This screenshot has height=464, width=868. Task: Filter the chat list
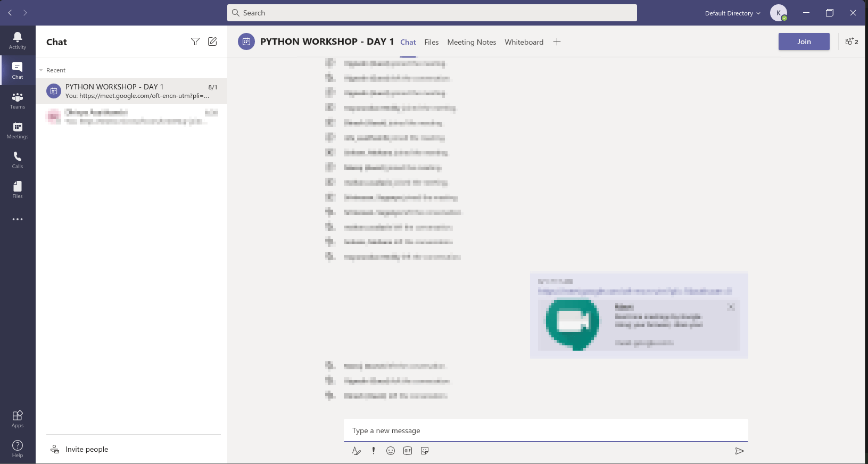click(x=195, y=42)
